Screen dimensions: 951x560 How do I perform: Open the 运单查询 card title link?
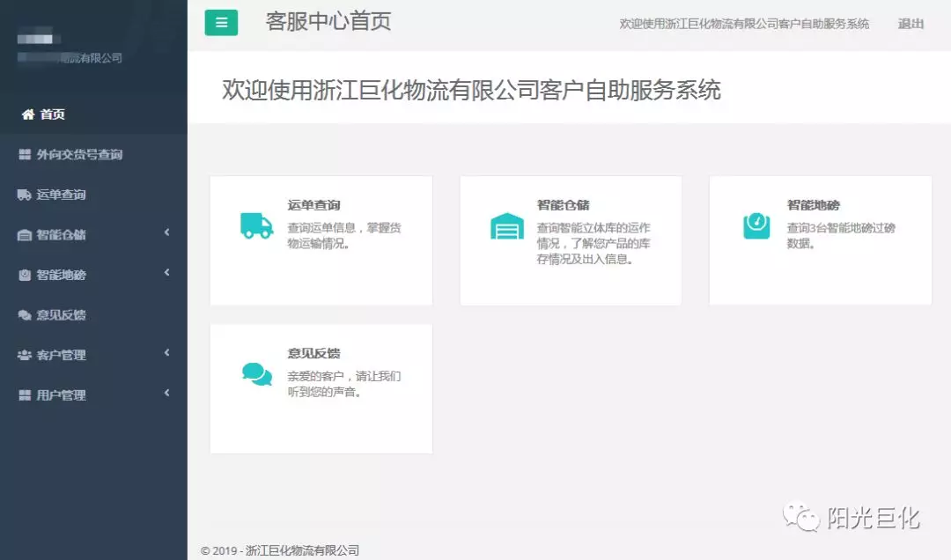(x=313, y=205)
